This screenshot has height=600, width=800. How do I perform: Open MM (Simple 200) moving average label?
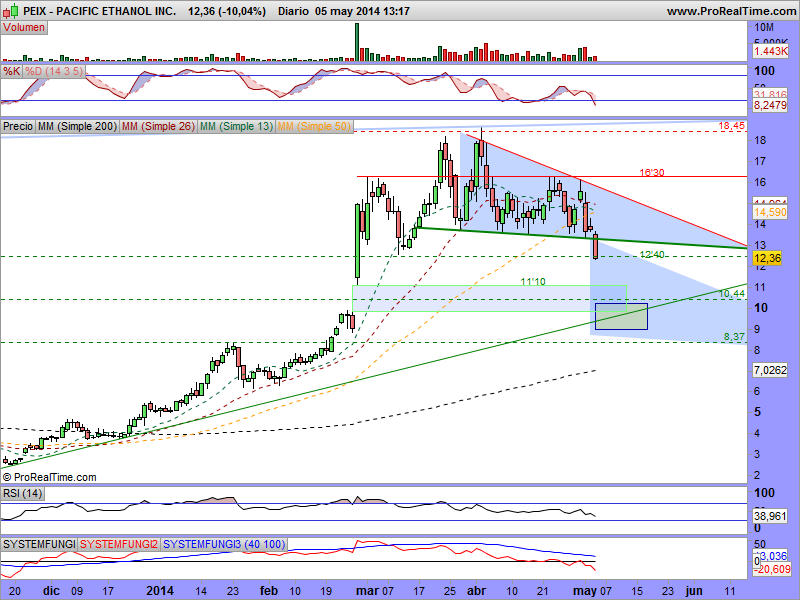[78, 126]
